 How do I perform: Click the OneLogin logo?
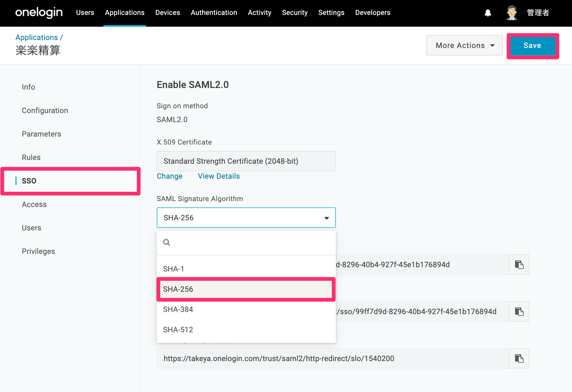point(39,13)
